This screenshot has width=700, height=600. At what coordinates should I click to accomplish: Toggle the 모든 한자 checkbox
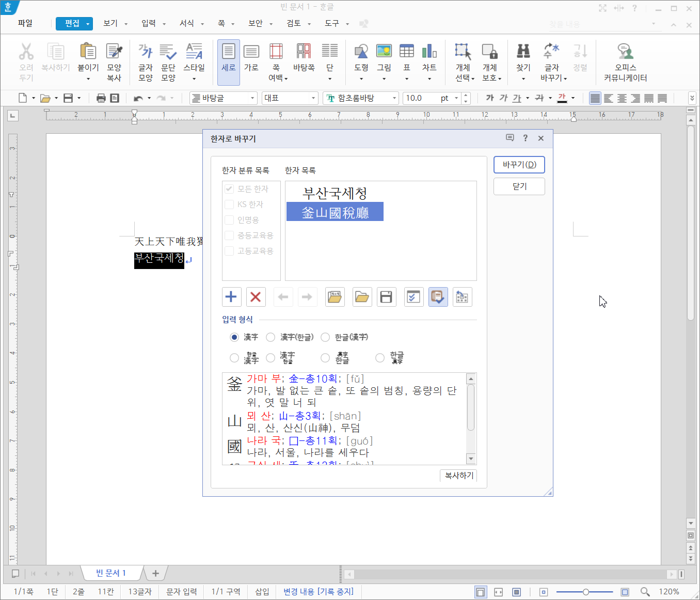229,189
